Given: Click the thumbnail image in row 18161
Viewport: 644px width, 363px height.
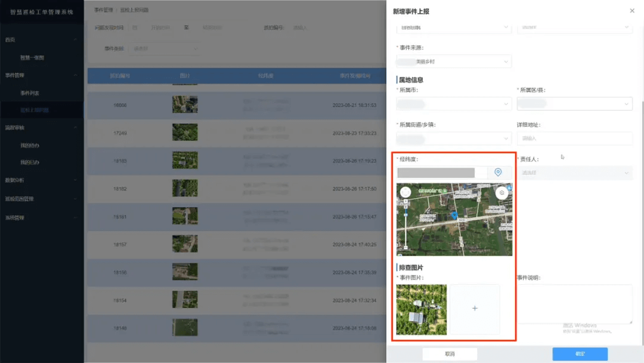Looking at the screenshot, I should coord(185,216).
